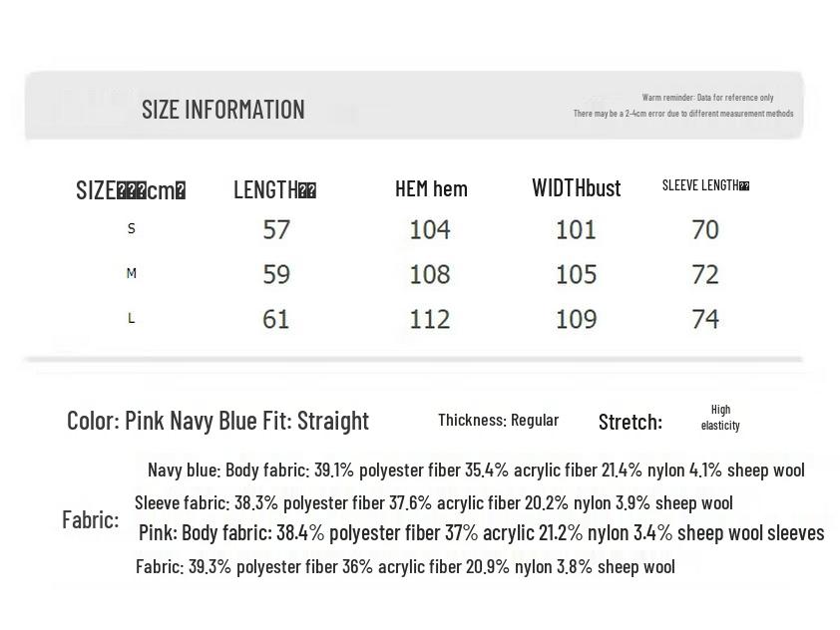
Task: Click the Navy blue body fabric line
Action: pos(476,470)
